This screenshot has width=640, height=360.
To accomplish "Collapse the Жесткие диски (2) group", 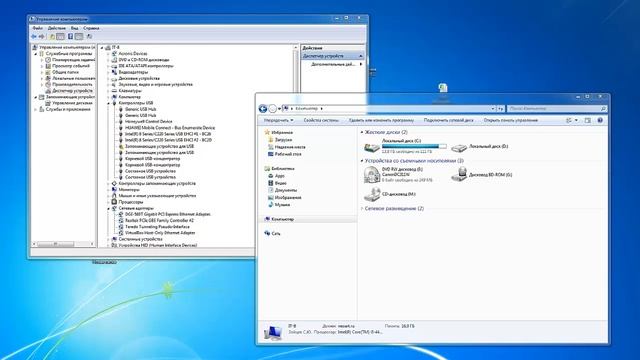I will click(x=362, y=132).
